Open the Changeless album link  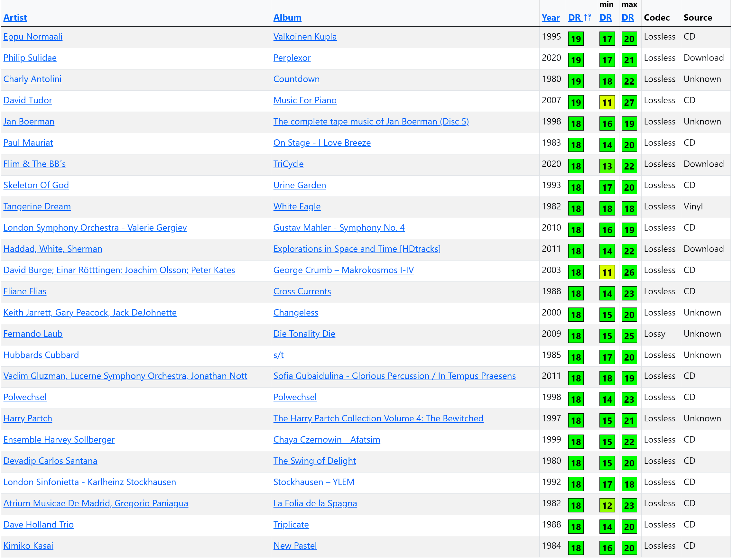point(295,313)
